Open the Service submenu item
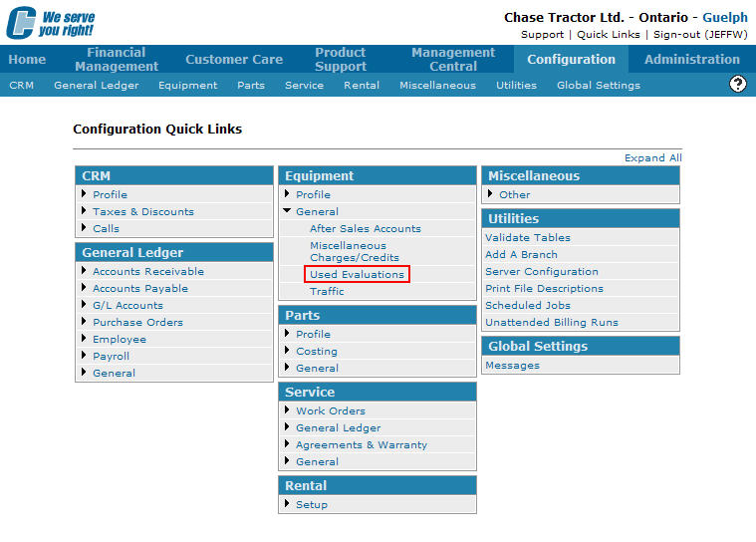756x542 pixels. [304, 86]
